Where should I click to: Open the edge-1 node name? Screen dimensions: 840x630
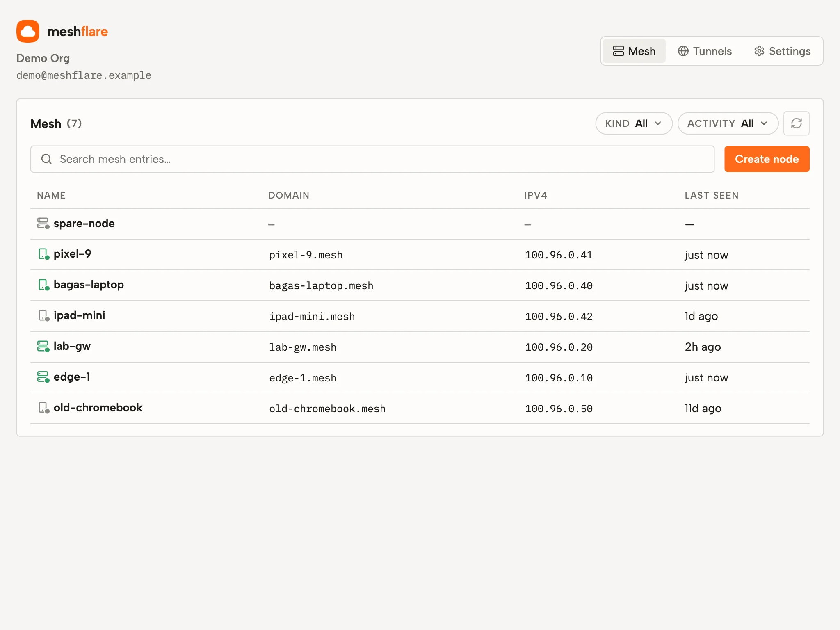pos(72,377)
